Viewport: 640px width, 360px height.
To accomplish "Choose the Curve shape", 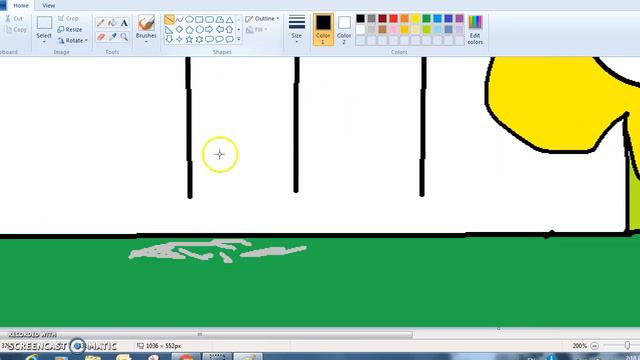I will point(179,19).
